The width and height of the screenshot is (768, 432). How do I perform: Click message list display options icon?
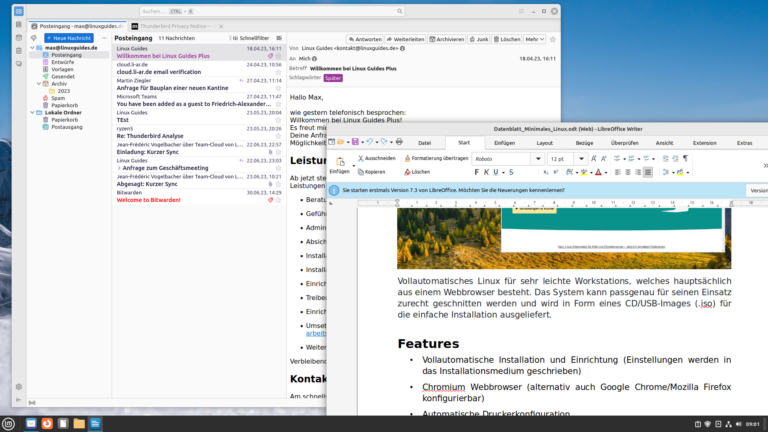(279, 38)
